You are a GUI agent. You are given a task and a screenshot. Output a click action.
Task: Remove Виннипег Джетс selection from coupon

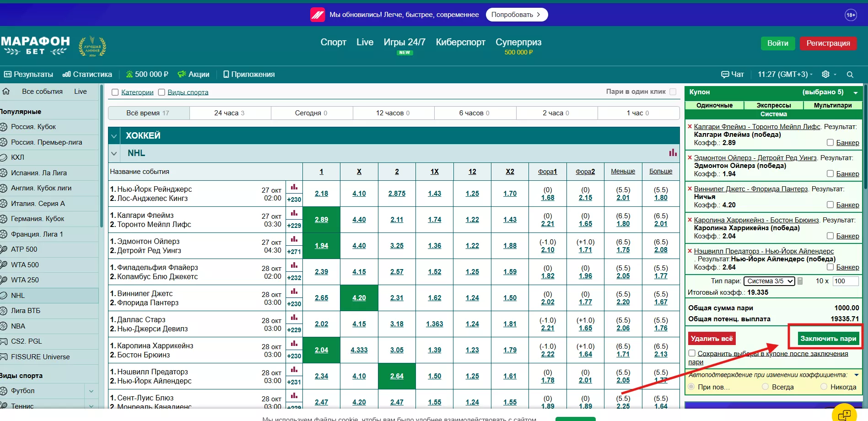point(690,189)
